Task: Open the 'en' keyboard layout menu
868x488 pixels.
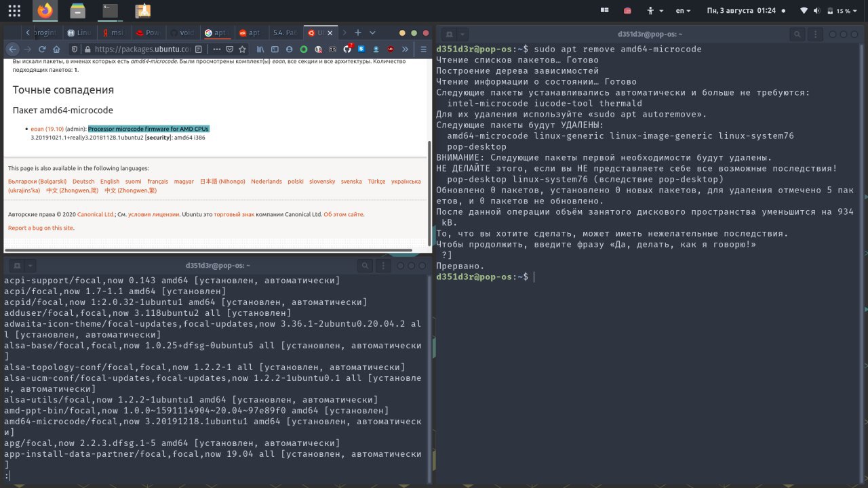Action: coord(683,11)
